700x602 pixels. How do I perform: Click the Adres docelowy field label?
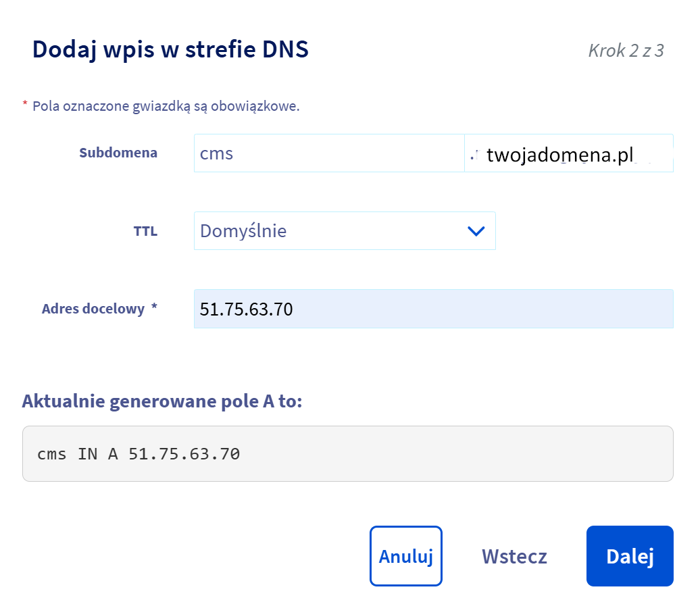93,309
